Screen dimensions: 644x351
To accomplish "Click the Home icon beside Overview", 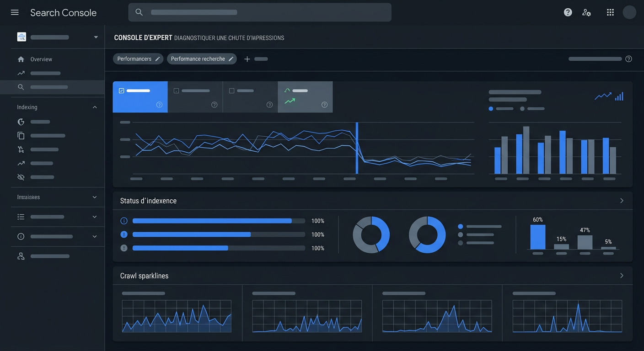I will pyautogui.click(x=21, y=59).
